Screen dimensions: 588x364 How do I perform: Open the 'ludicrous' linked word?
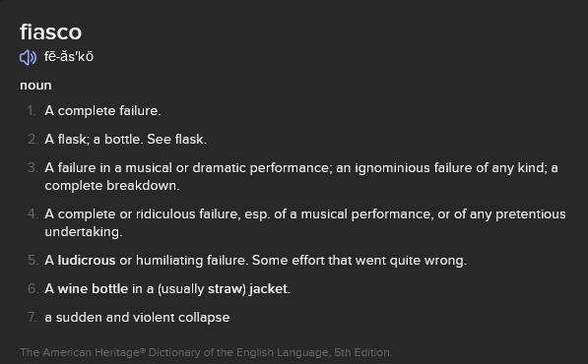pos(87,261)
